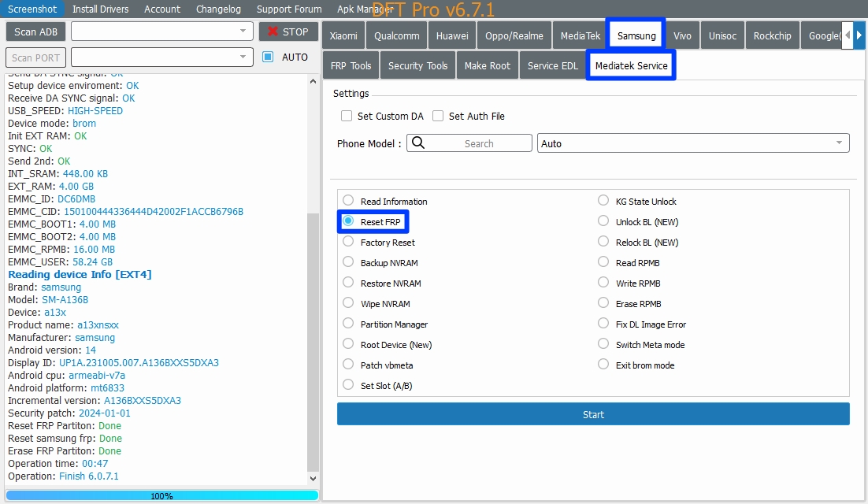Select Set Slot (A/B) option

[348, 384]
